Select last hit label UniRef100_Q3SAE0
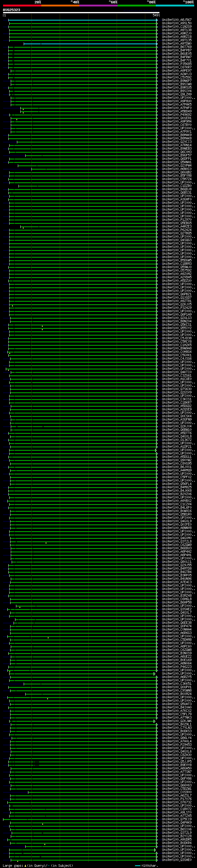 click(x=177, y=860)
